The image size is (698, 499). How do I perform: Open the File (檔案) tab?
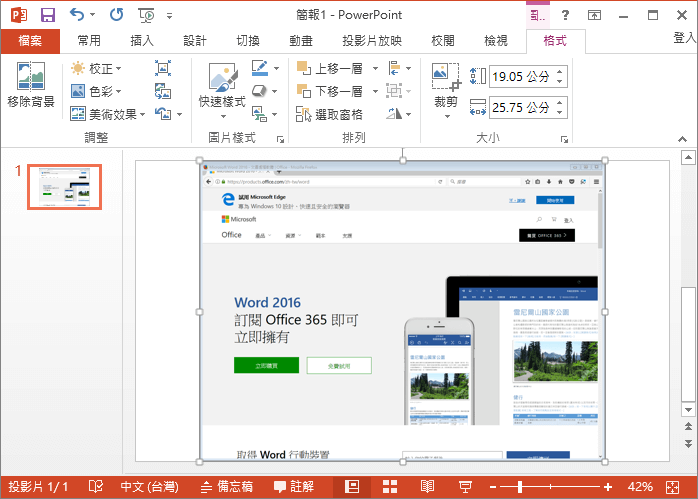click(x=30, y=41)
